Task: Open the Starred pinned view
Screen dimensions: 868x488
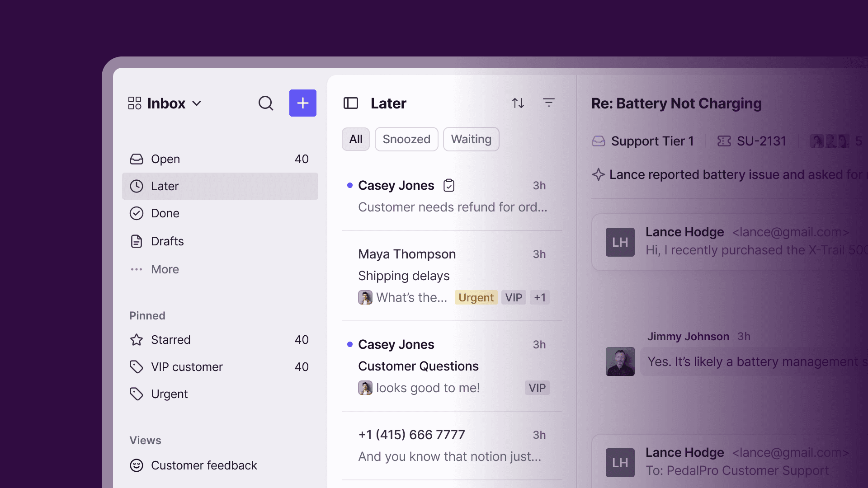Action: (220, 340)
